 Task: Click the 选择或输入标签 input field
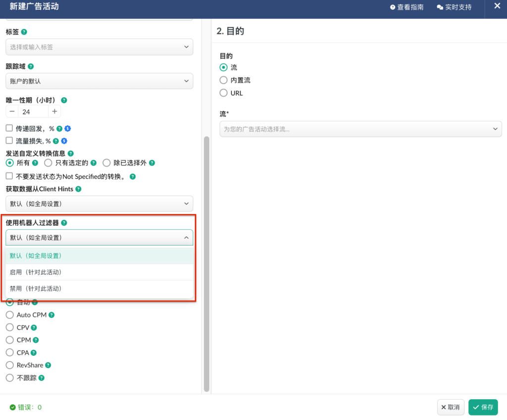(94, 47)
